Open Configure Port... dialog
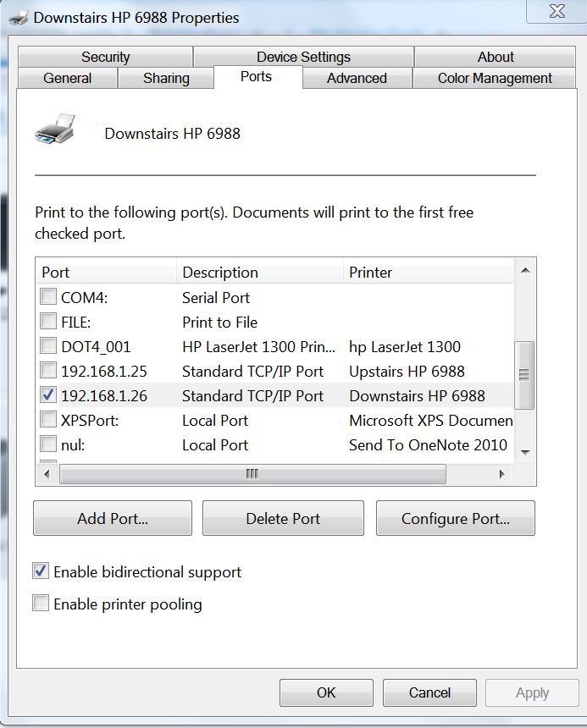 coord(456,518)
